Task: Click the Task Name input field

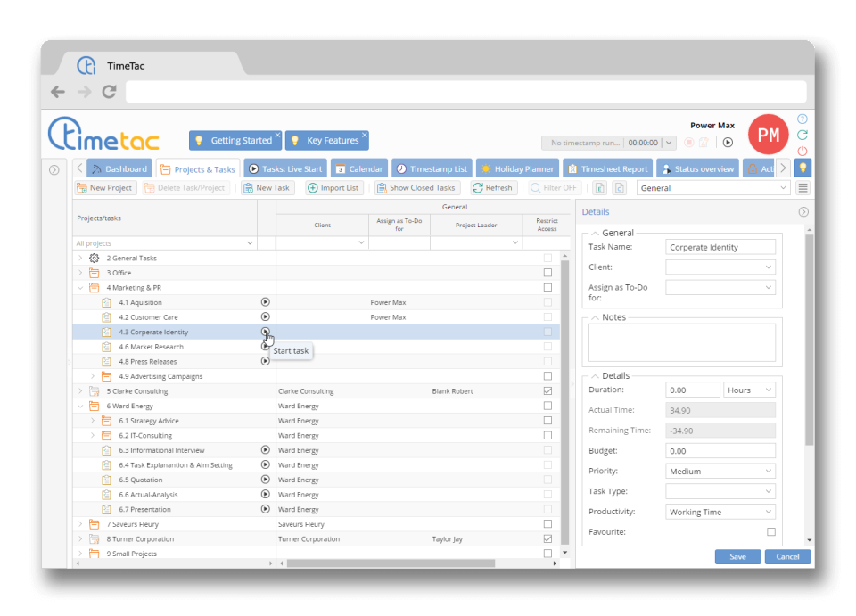Action: click(720, 247)
